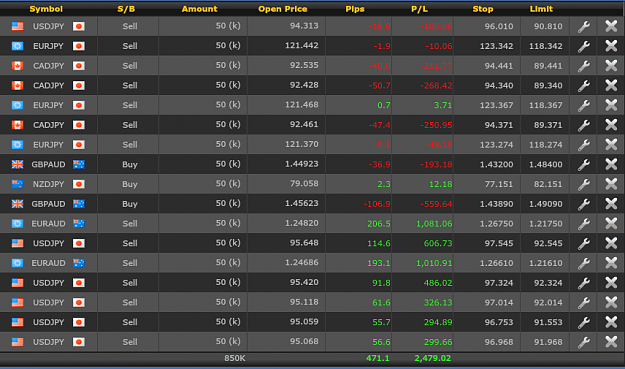Close the EURJPY position opened at 121.442
625x369 pixels.
click(611, 46)
